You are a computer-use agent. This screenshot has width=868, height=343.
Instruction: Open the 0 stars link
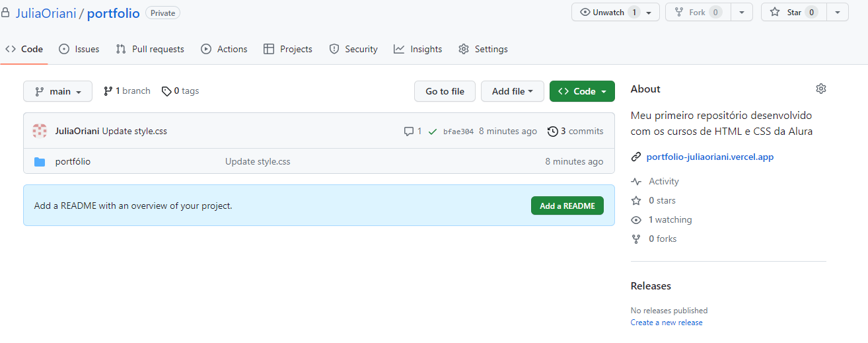point(662,200)
